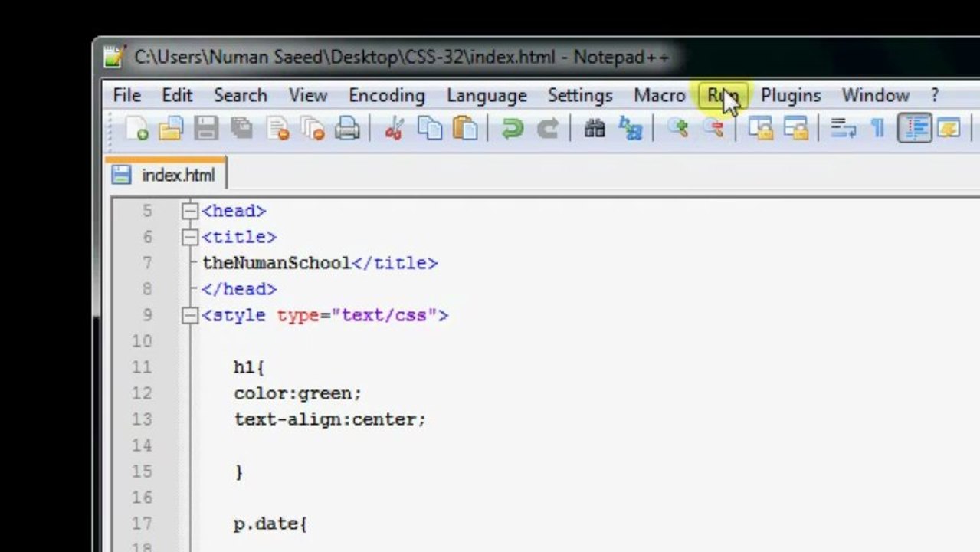Viewport: 980px width, 552px height.
Task: Open the Language menu
Action: pos(487,95)
